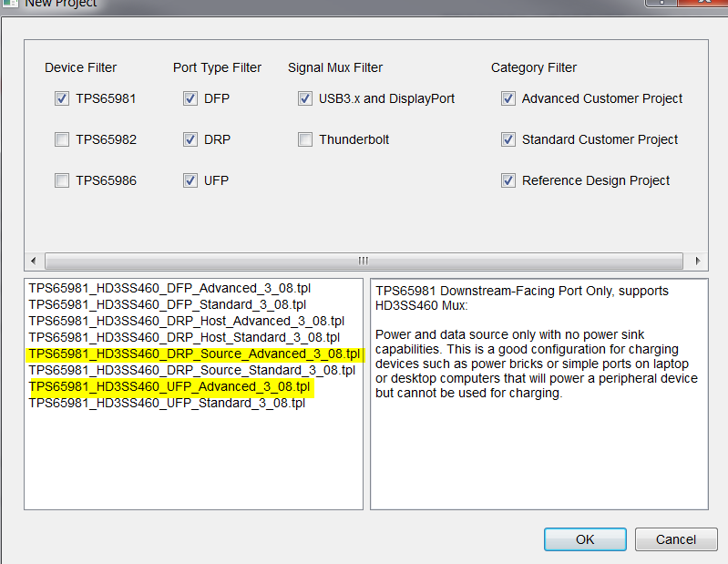This screenshot has height=564, width=728.
Task: Select TPS65981_HD3SS460_DFP_Advanced_3_08.tpl template
Action: click(x=169, y=288)
